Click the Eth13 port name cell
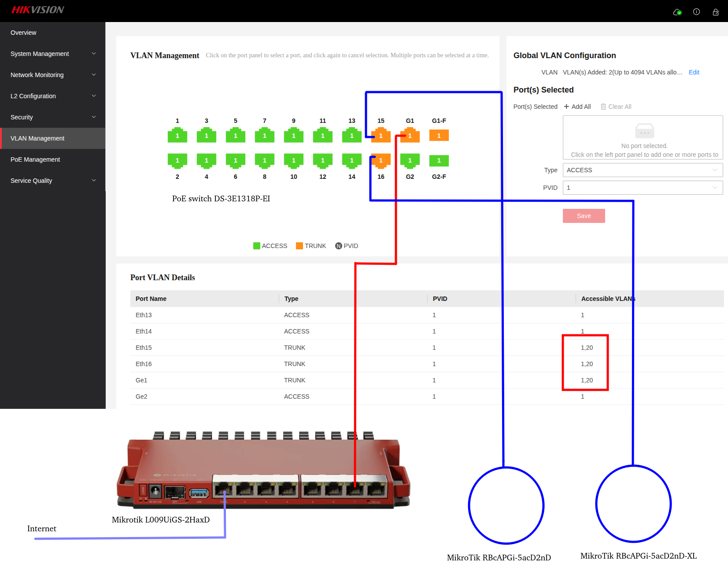The width and height of the screenshot is (728, 578). pos(144,315)
